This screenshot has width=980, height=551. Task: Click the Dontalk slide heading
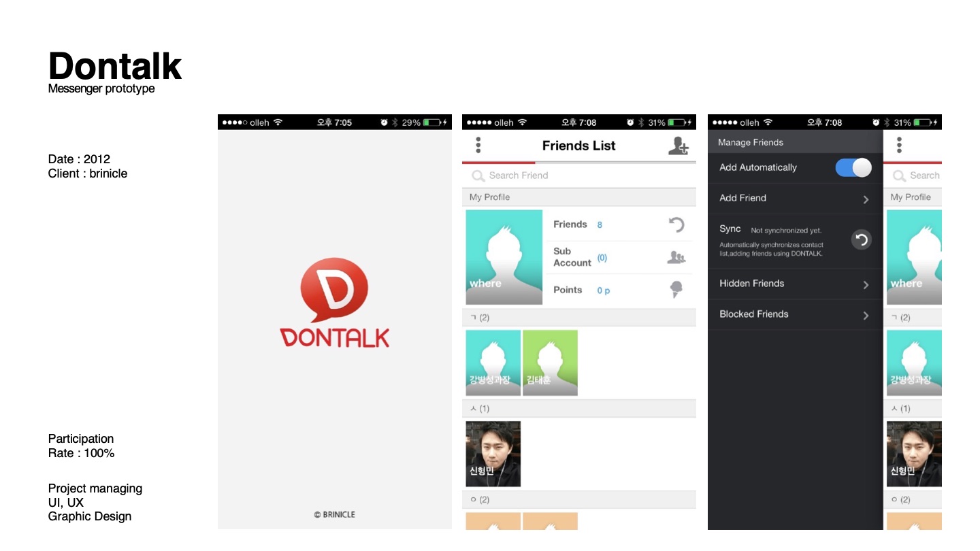click(115, 66)
